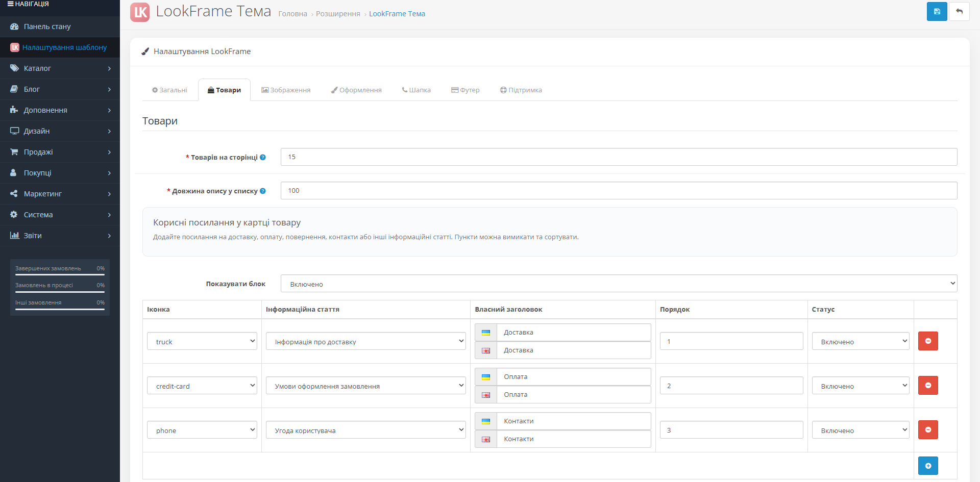Click the blue save button
The height and width of the screenshot is (482, 980).
coord(937,11)
